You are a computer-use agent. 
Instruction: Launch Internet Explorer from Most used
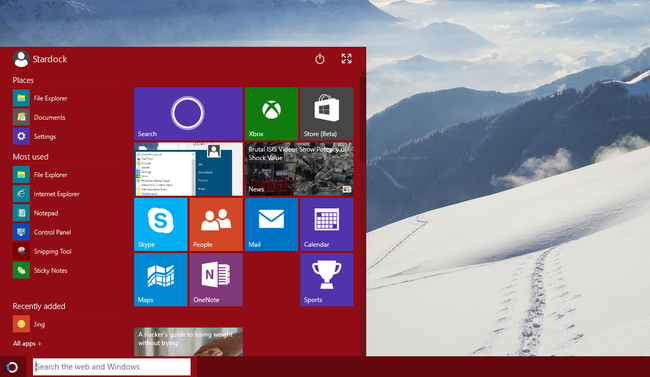(x=46, y=194)
